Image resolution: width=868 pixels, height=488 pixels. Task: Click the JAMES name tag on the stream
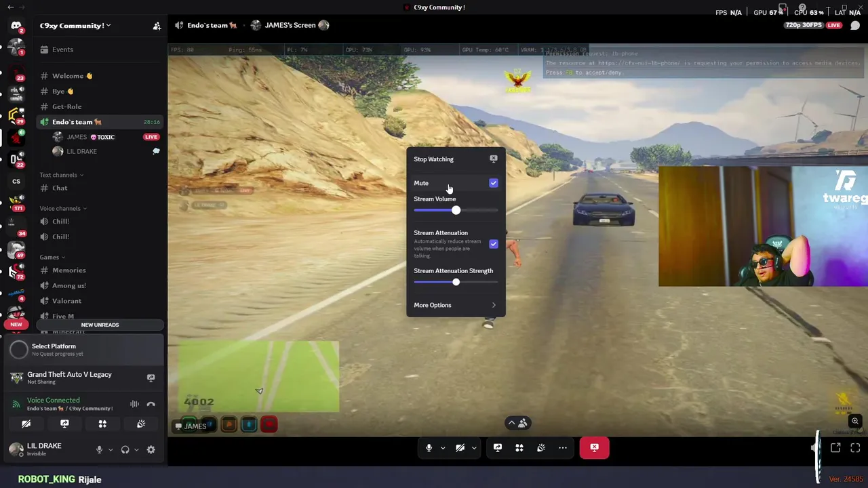(191, 426)
